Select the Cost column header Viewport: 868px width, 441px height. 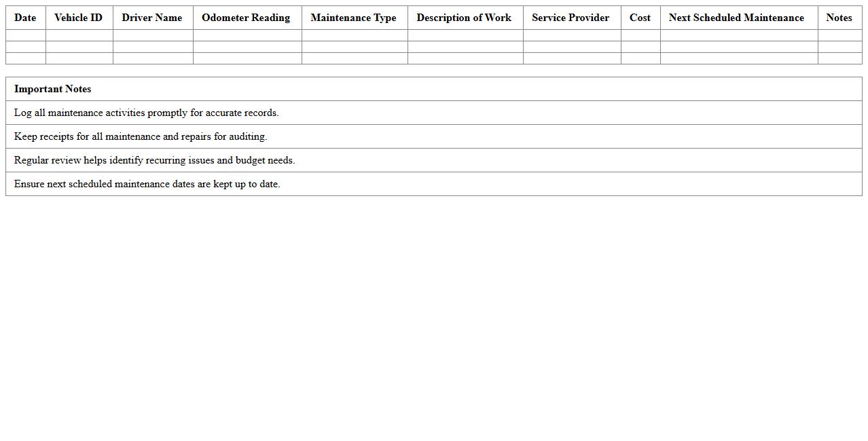pyautogui.click(x=640, y=18)
